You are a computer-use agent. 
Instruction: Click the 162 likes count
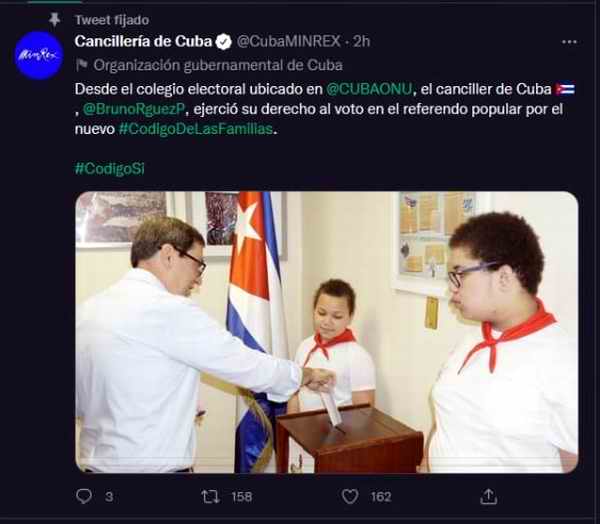pyautogui.click(x=381, y=497)
